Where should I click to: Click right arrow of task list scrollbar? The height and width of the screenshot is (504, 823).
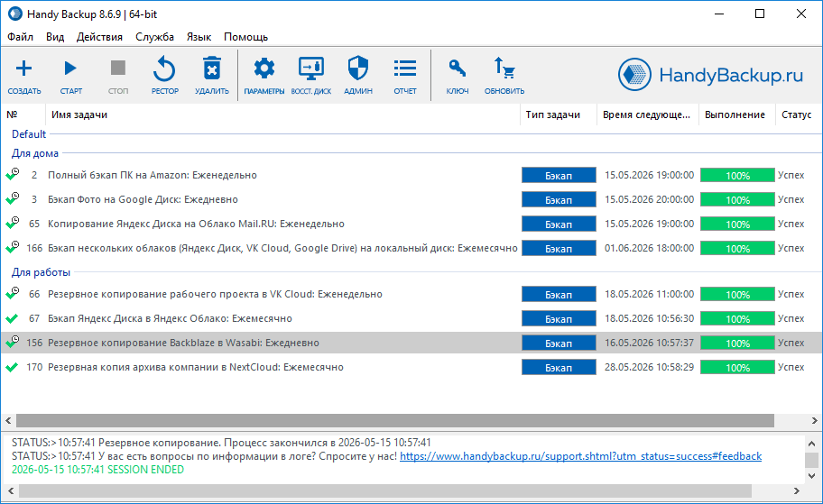pos(814,421)
